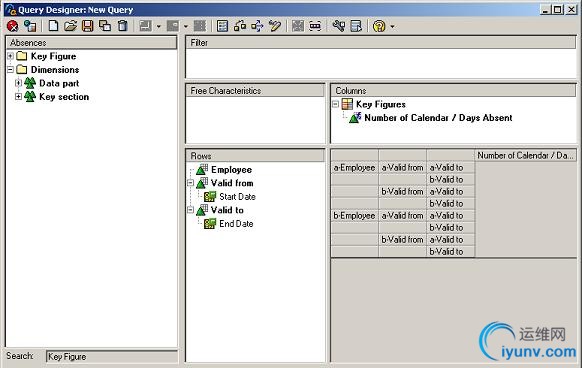Select the Key Figure tree item
The image size is (582, 368).
pos(53,56)
